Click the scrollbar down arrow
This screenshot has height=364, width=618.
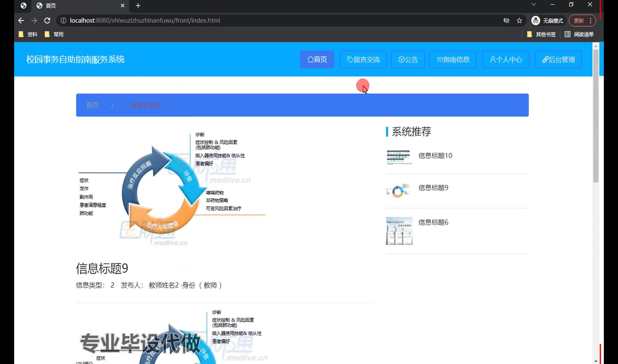click(x=596, y=361)
